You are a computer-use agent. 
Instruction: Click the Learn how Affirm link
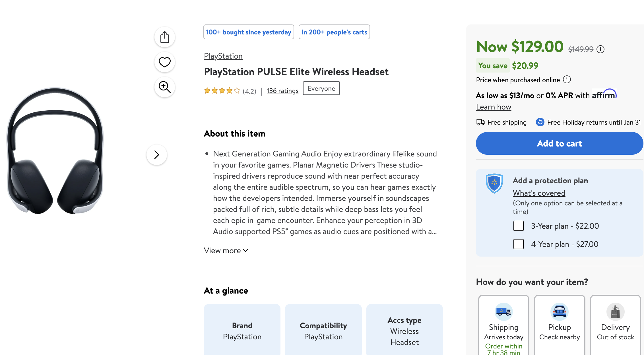[x=493, y=107]
